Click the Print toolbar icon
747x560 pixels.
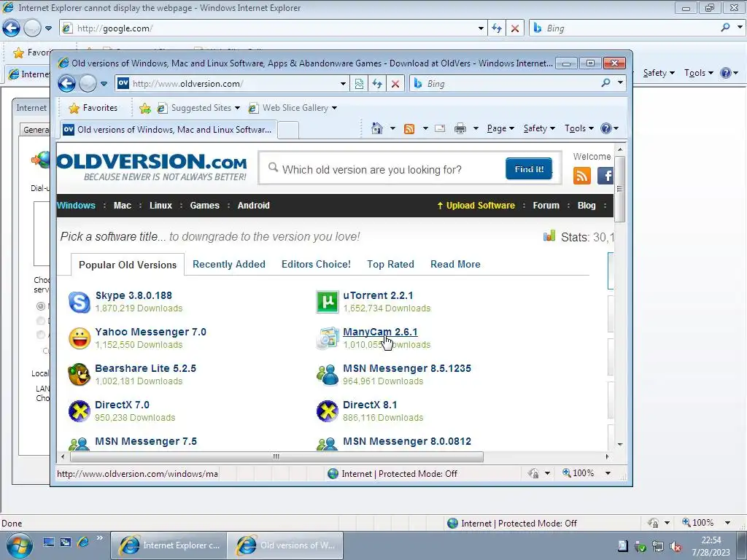(460, 128)
